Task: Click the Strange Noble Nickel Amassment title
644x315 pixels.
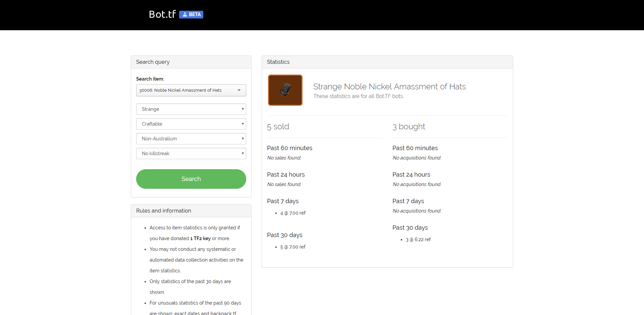Action: (389, 87)
